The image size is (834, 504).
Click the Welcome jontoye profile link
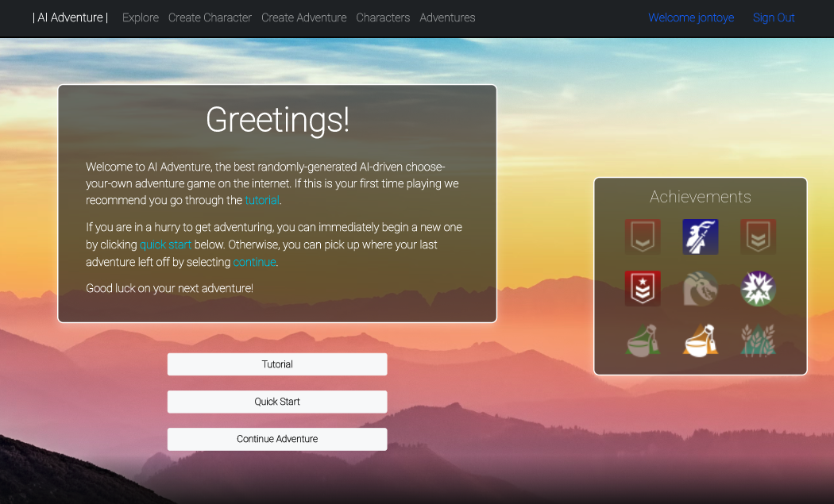click(x=691, y=17)
